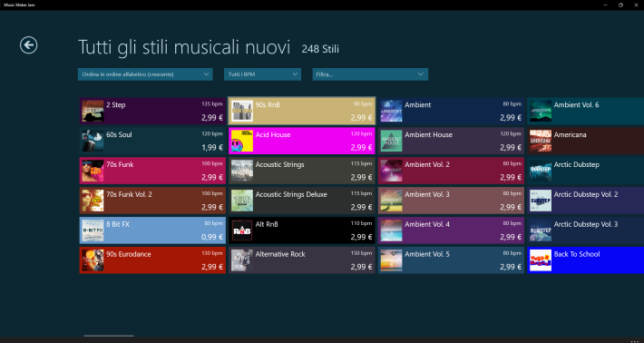Go back with the circled arrow button
The image size is (644, 343).
pyautogui.click(x=29, y=45)
